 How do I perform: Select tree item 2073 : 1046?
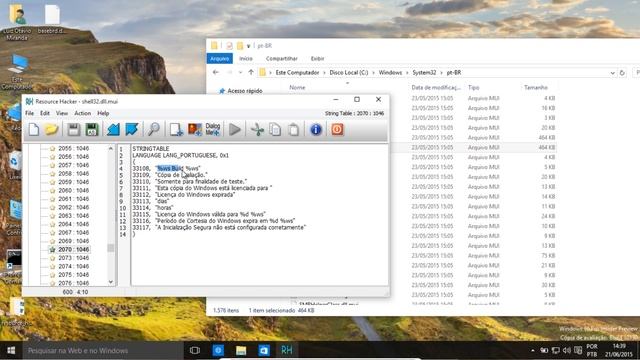pyautogui.click(x=73, y=258)
